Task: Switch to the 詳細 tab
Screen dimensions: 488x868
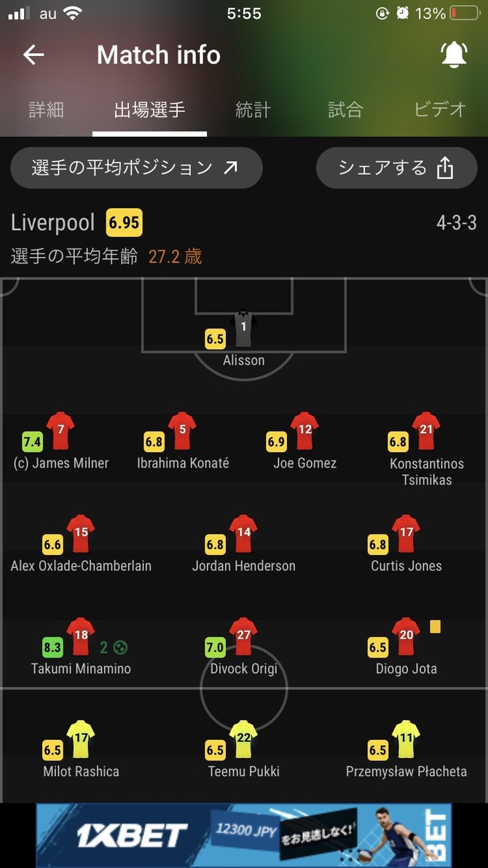Action: 47,110
